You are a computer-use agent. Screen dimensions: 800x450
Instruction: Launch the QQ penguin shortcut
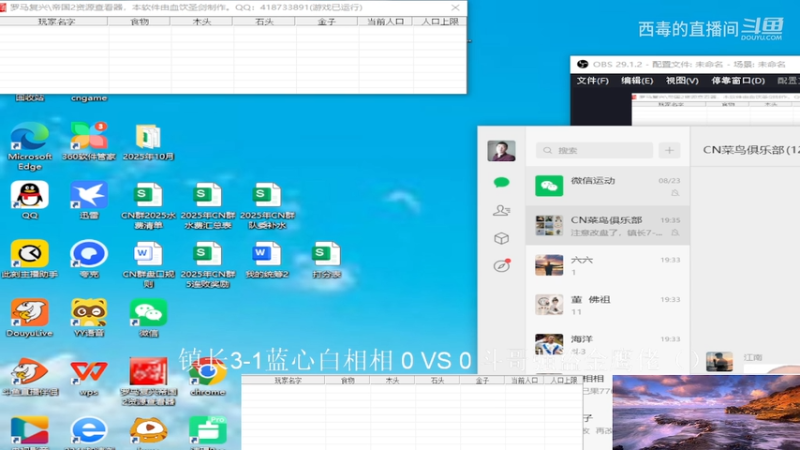pyautogui.click(x=30, y=200)
